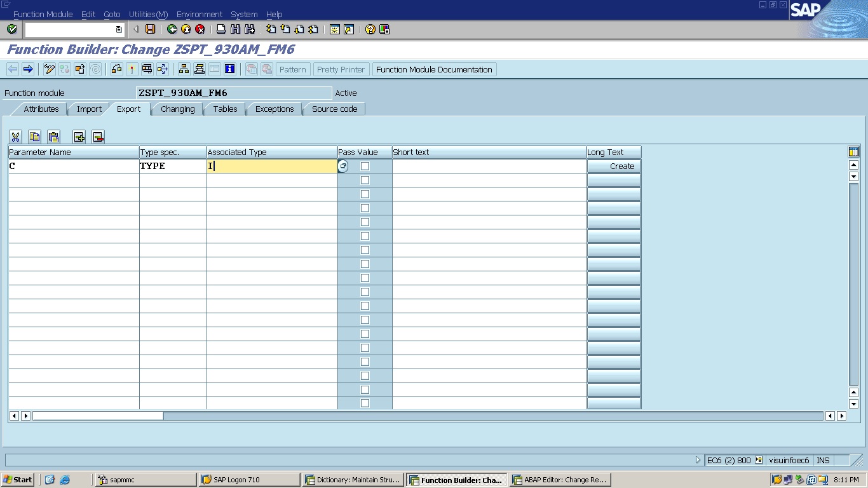The image size is (868, 488).
Task: Open the Goto menu
Action: pos(112,14)
